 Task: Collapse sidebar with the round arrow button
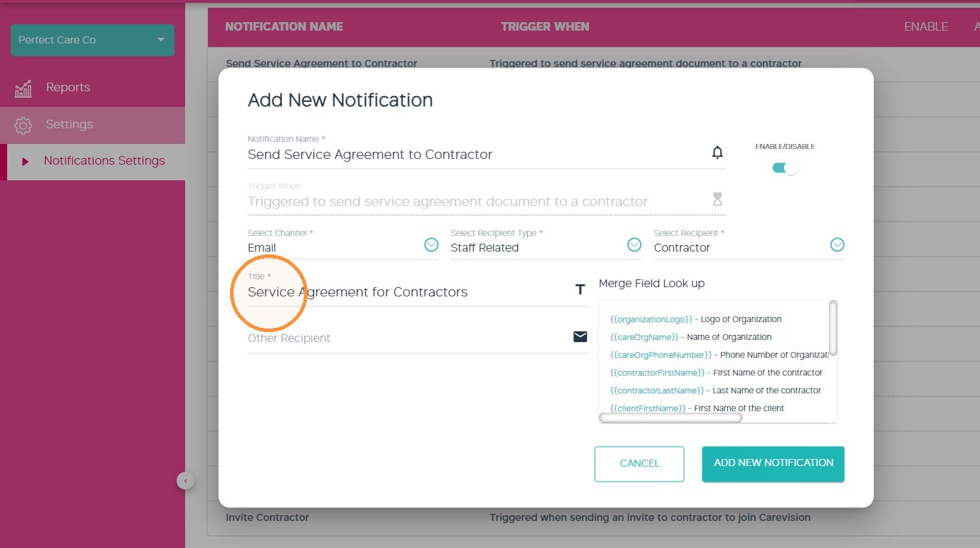coord(185,481)
